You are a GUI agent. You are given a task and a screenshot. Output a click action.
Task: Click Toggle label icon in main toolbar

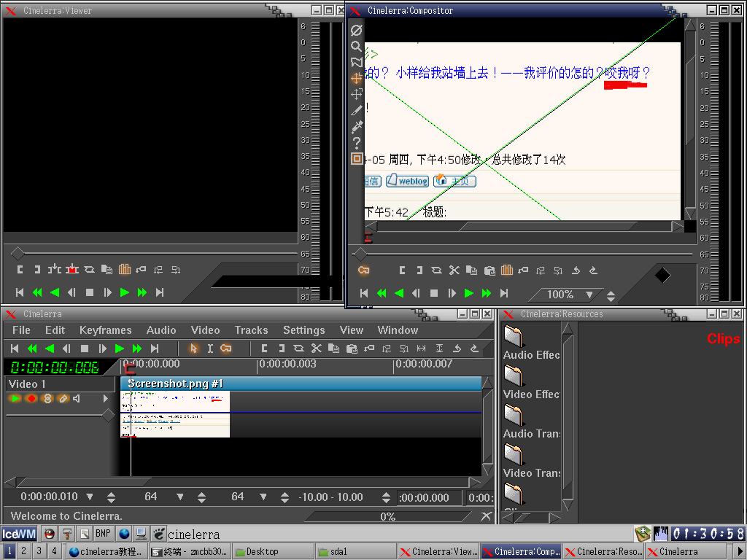369,349
